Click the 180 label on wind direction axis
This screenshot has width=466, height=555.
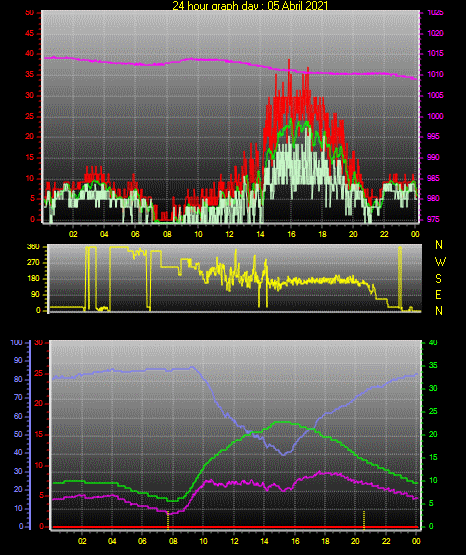click(33, 279)
